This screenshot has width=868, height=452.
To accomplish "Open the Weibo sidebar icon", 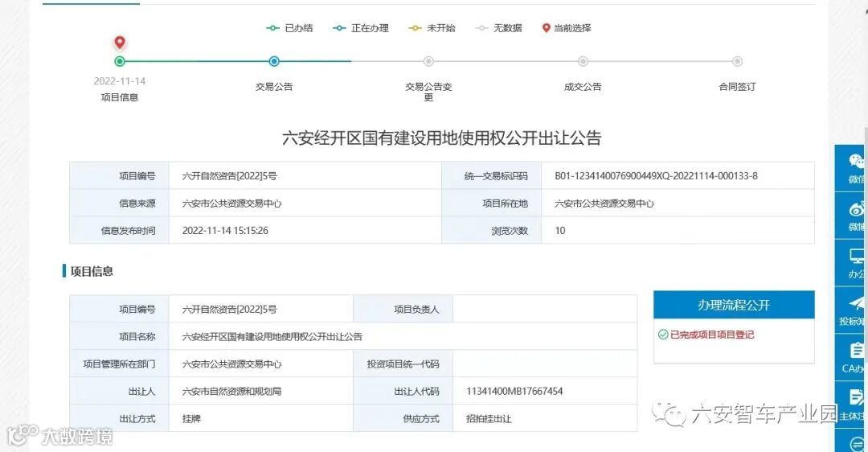I will [857, 209].
